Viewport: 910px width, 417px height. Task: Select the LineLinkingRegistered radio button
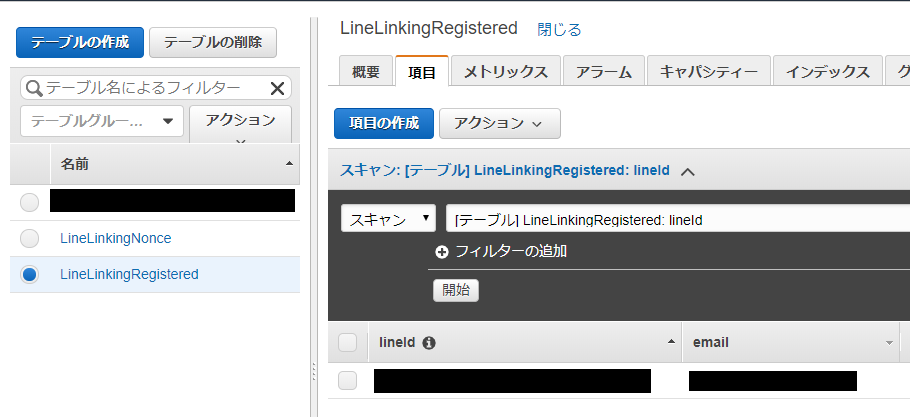29,274
